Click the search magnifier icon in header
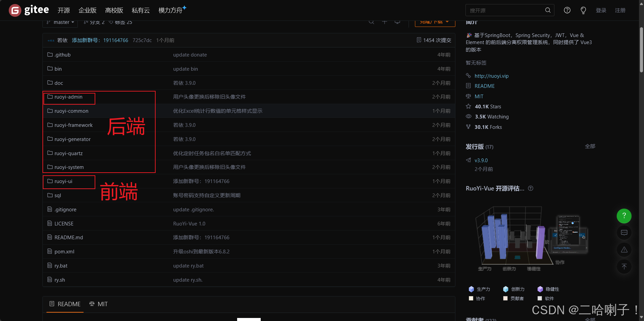 click(548, 10)
